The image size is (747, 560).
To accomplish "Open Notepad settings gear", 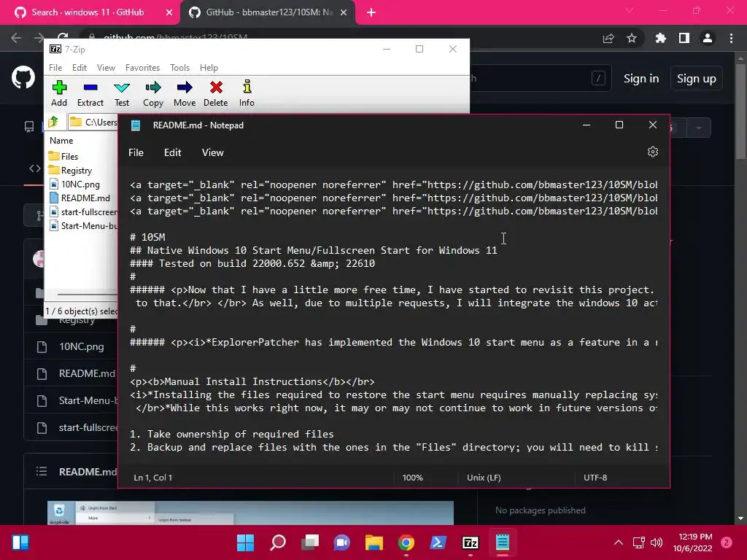I will pyautogui.click(x=653, y=152).
